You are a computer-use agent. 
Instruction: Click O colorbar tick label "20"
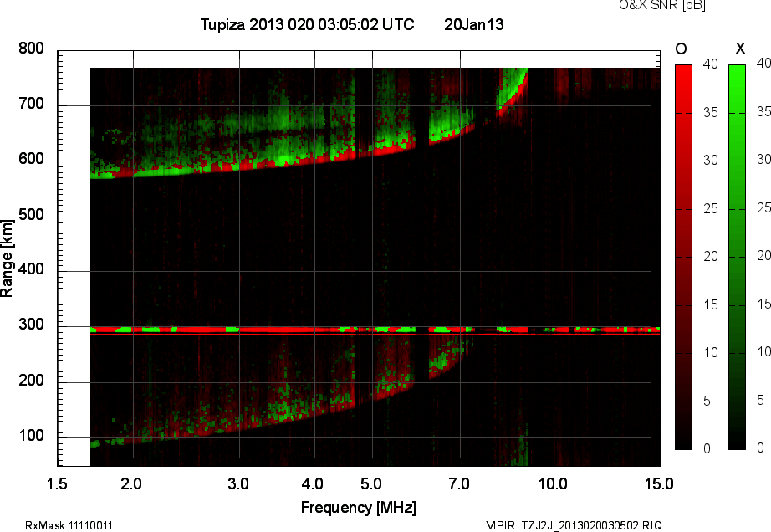[x=711, y=257]
